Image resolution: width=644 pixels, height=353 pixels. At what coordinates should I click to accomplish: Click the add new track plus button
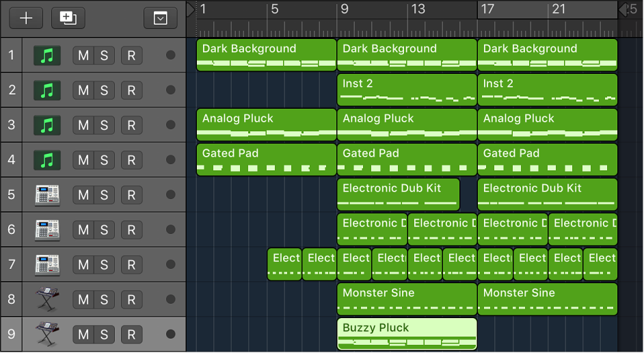pos(26,18)
